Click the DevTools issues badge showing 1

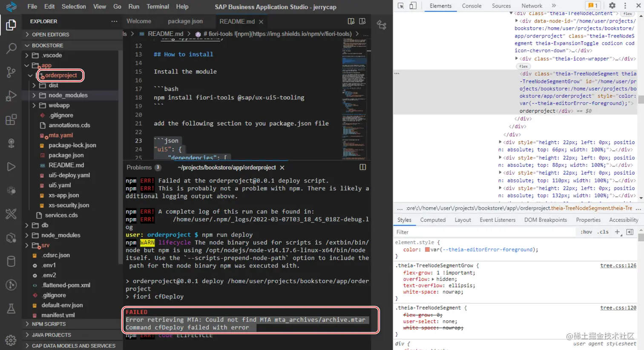coord(593,6)
